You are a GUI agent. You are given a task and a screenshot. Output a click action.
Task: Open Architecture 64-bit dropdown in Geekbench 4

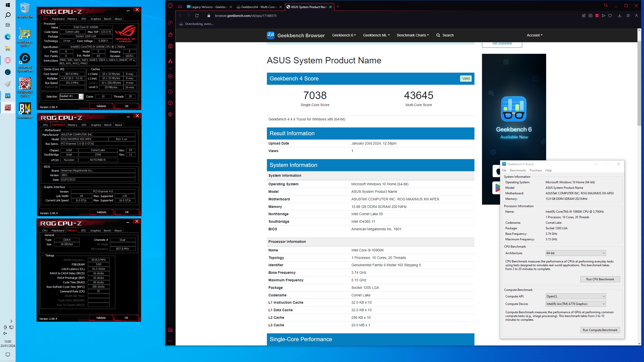point(576,253)
